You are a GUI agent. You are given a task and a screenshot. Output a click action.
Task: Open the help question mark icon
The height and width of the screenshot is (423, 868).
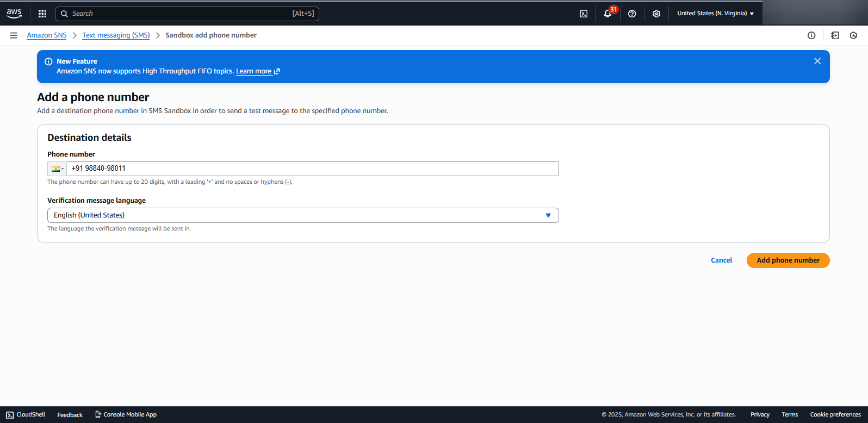point(632,14)
